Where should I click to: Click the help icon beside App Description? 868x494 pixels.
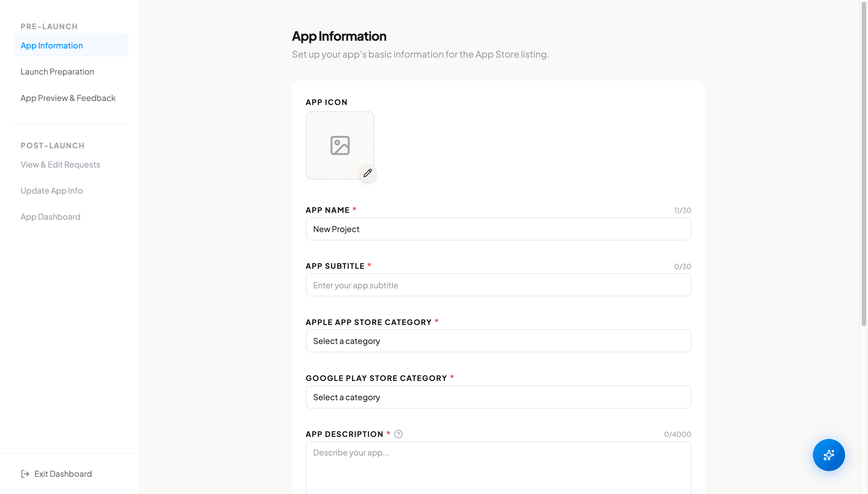click(x=398, y=434)
